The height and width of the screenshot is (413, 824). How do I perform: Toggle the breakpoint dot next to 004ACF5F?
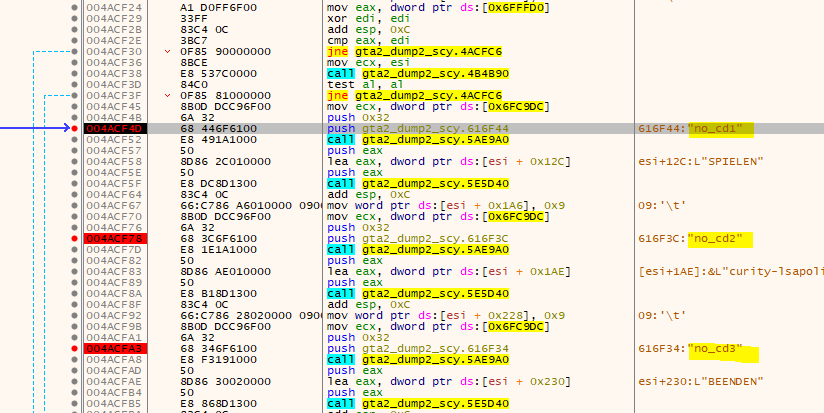tap(75, 183)
